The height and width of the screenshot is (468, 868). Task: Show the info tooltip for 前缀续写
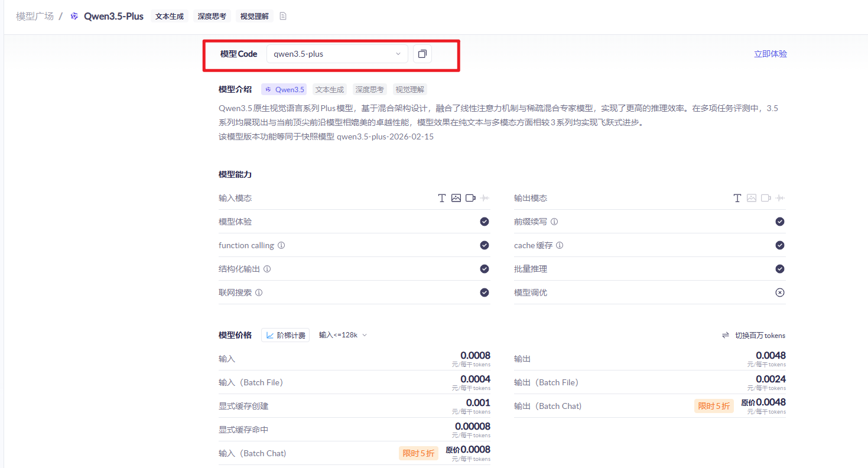coord(554,222)
